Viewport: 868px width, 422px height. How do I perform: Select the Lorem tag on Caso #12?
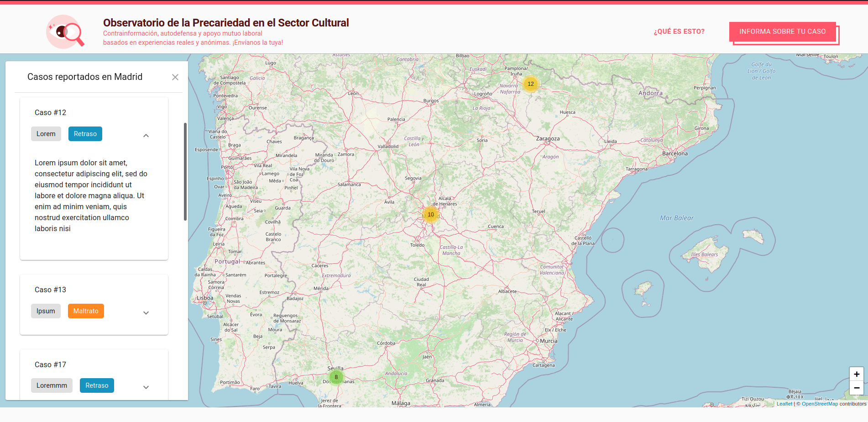pyautogui.click(x=46, y=133)
